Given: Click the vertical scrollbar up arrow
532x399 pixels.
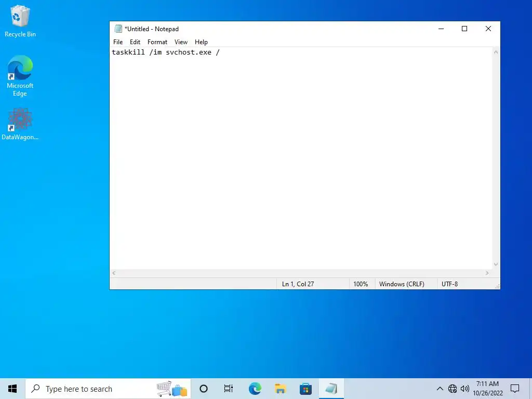Looking at the screenshot, I should [x=496, y=52].
